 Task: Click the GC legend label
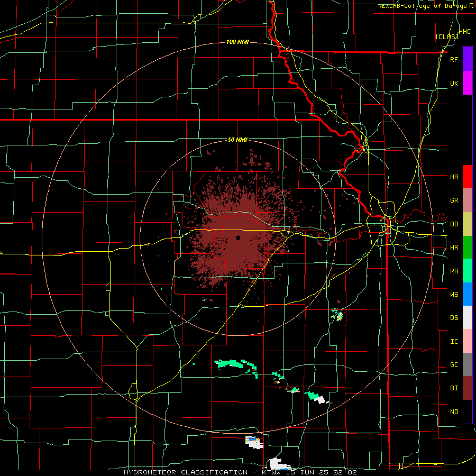click(454, 365)
